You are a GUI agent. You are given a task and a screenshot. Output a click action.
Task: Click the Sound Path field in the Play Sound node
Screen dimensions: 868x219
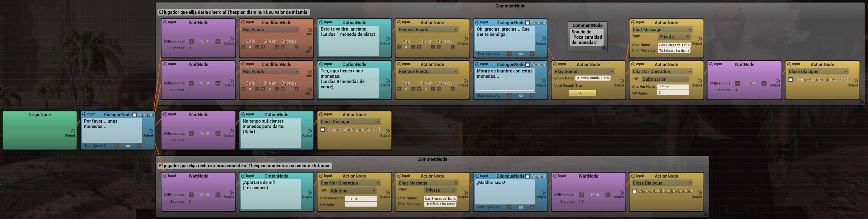(593, 78)
